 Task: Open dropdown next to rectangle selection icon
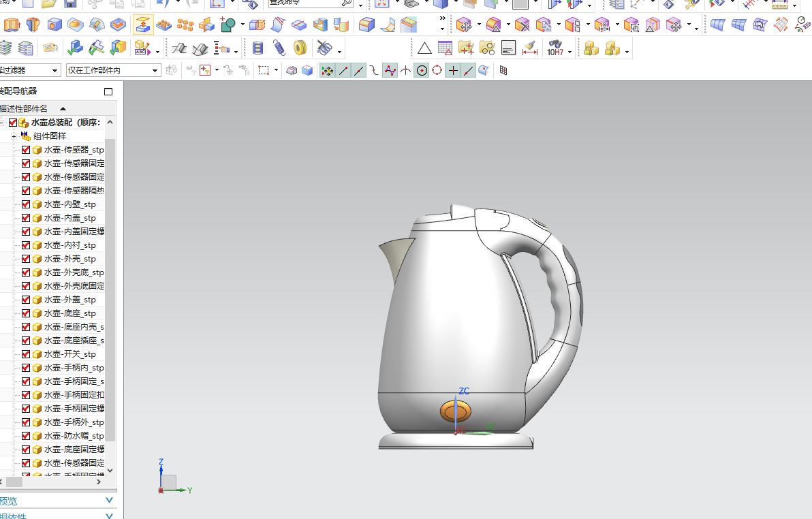tap(276, 70)
